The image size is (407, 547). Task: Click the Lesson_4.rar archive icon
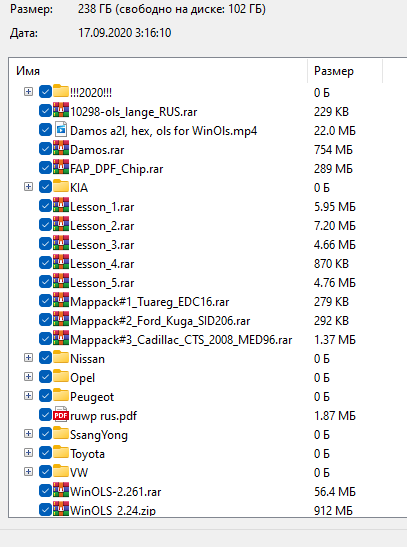[61, 262]
